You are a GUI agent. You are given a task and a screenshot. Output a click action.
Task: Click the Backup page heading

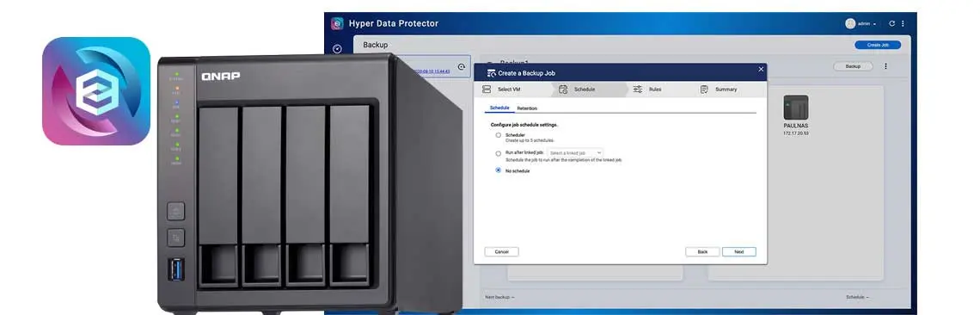(x=376, y=45)
